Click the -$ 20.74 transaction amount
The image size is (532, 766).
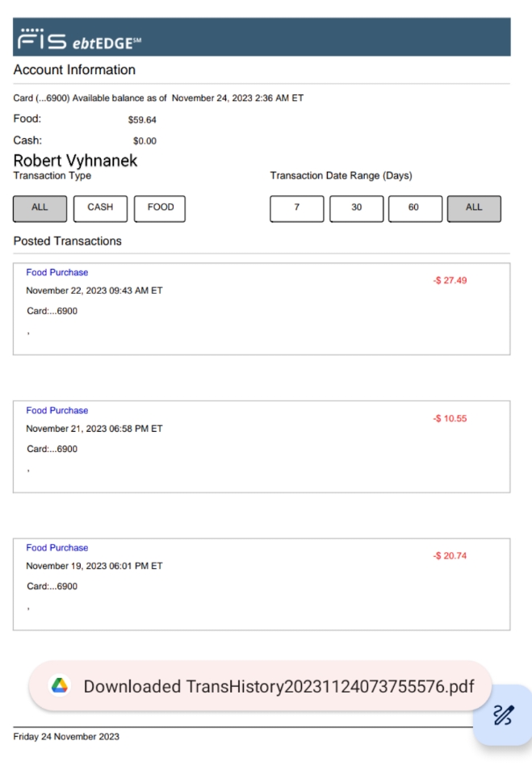point(450,556)
